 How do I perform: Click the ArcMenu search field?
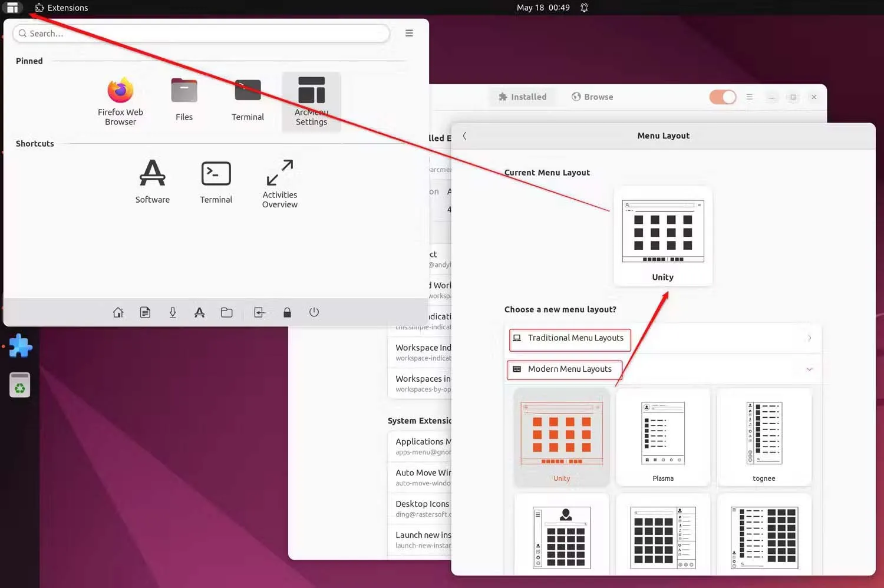tap(200, 34)
